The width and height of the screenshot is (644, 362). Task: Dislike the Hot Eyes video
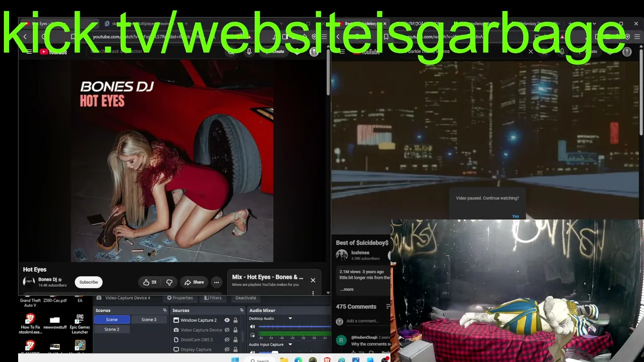point(169,282)
